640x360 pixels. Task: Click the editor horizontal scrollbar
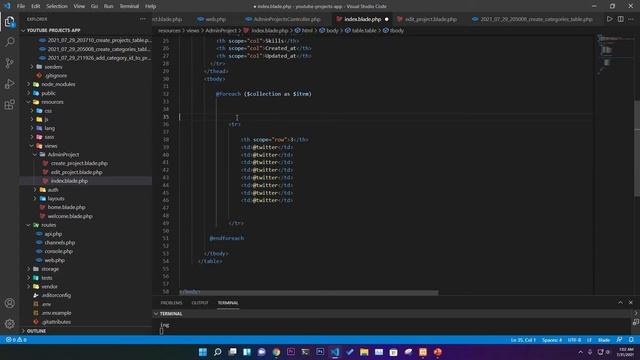click(x=309, y=293)
